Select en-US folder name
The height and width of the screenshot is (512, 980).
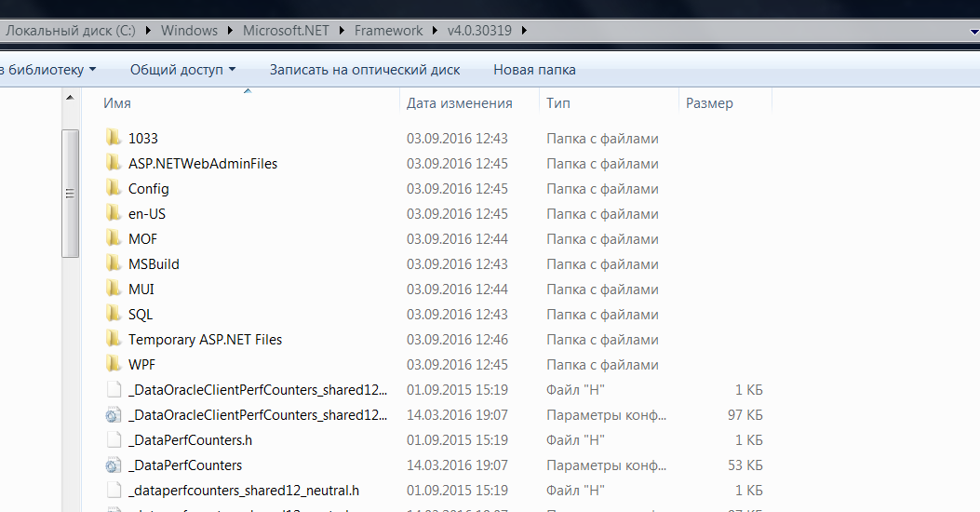click(147, 214)
